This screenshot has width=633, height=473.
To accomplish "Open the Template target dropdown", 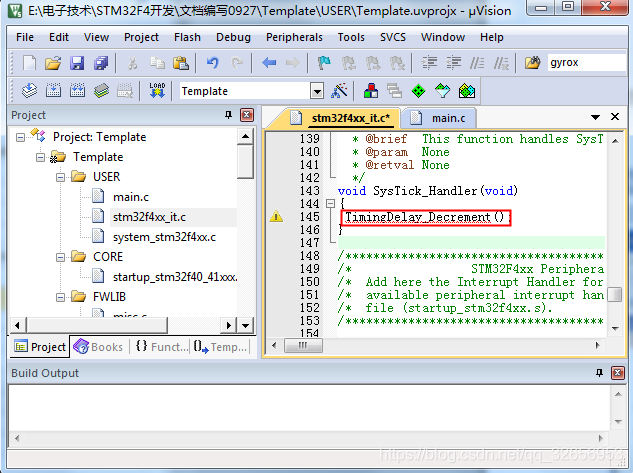I will (x=317, y=91).
